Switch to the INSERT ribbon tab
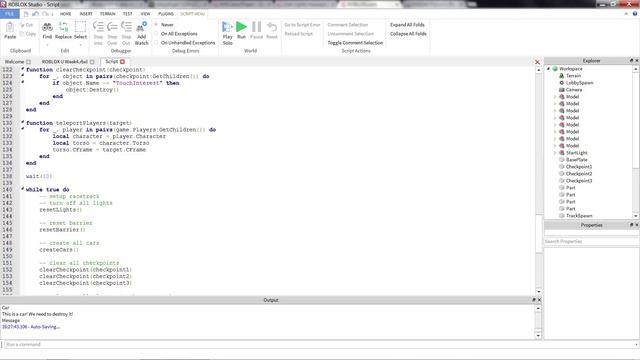Screen dimensions: 640x360 tap(86, 14)
